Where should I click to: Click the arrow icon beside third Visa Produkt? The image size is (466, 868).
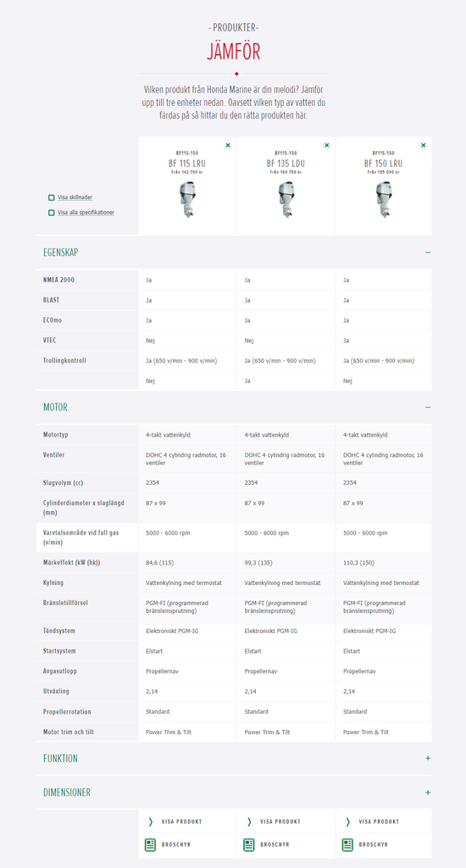coord(348,822)
